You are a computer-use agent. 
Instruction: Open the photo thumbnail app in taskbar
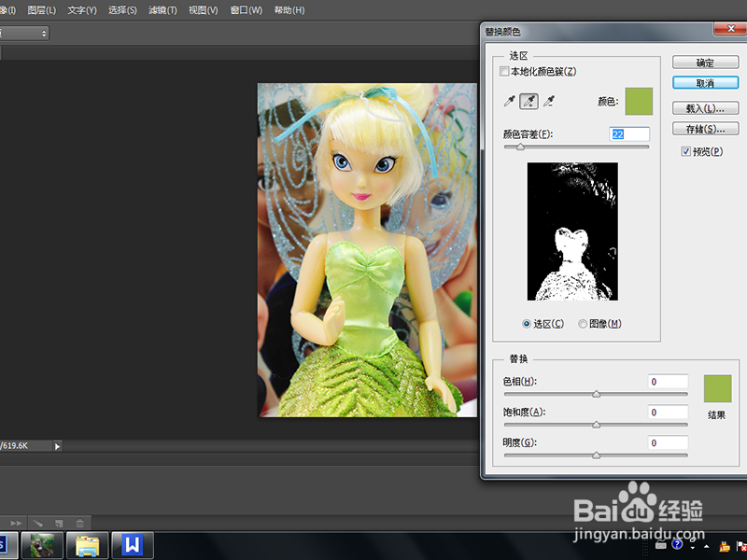(42, 545)
